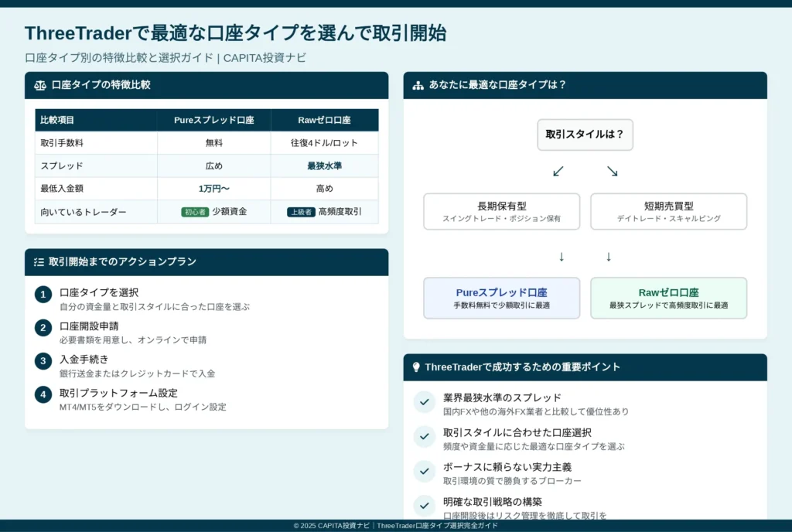
Task: Click the Pureスプレッド口座 table column header
Action: coord(214,120)
